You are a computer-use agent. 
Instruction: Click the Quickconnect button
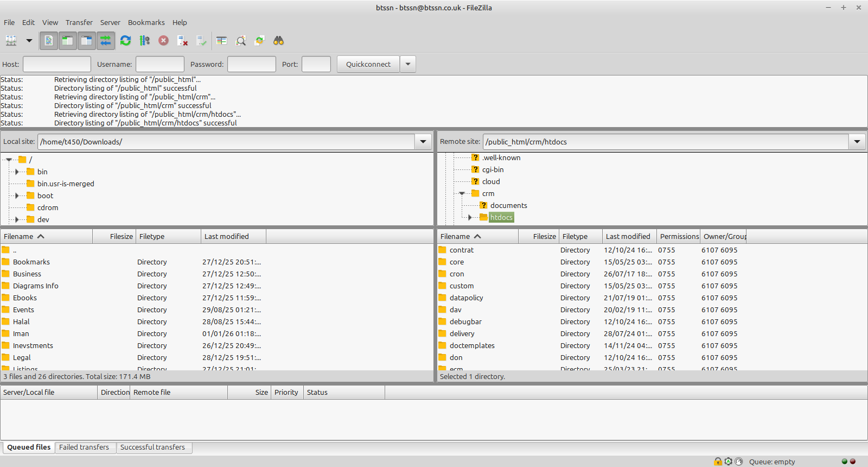(x=368, y=64)
